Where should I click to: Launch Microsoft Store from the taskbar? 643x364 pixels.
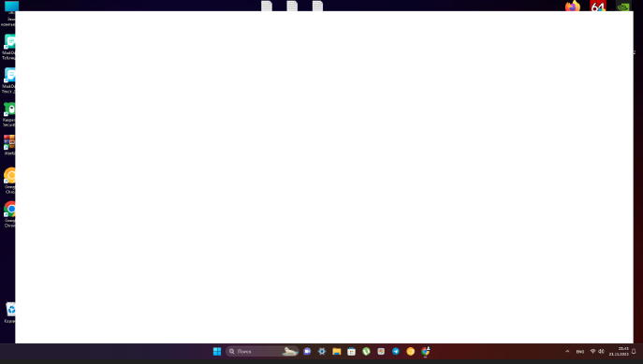(x=351, y=351)
